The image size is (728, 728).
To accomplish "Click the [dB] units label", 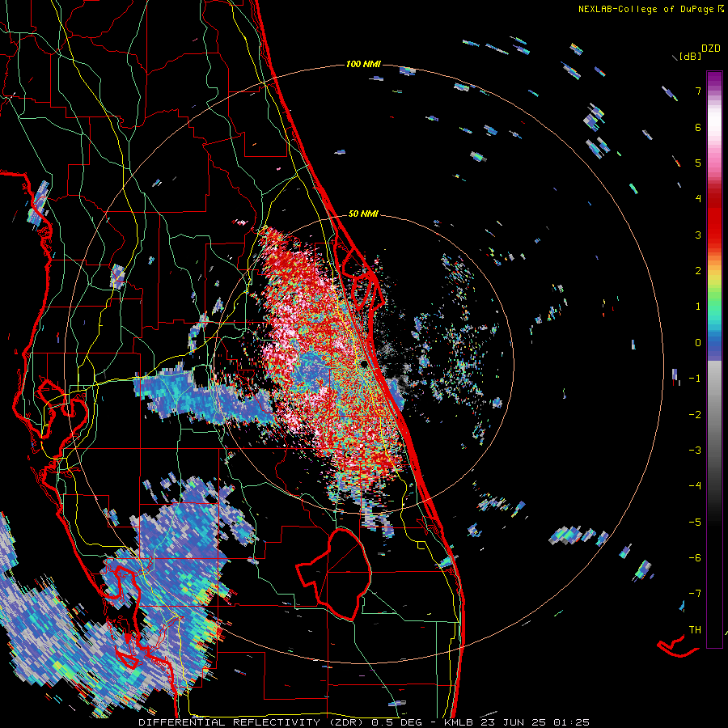I will 690,56.
